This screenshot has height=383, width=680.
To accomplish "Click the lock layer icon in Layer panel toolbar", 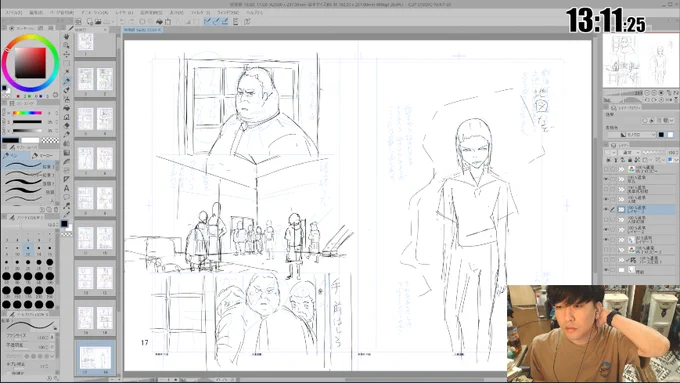I will click(x=630, y=160).
